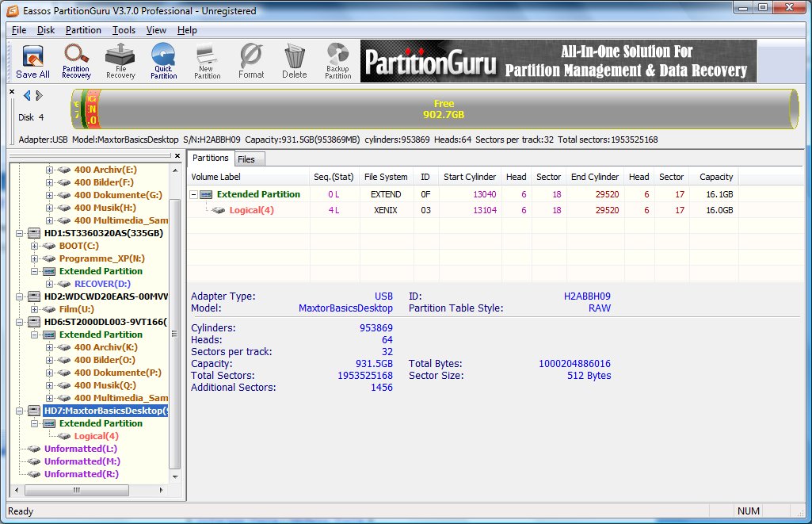The image size is (812, 524).
Task: Close the disk map bar
Action: pyautogui.click(x=12, y=92)
